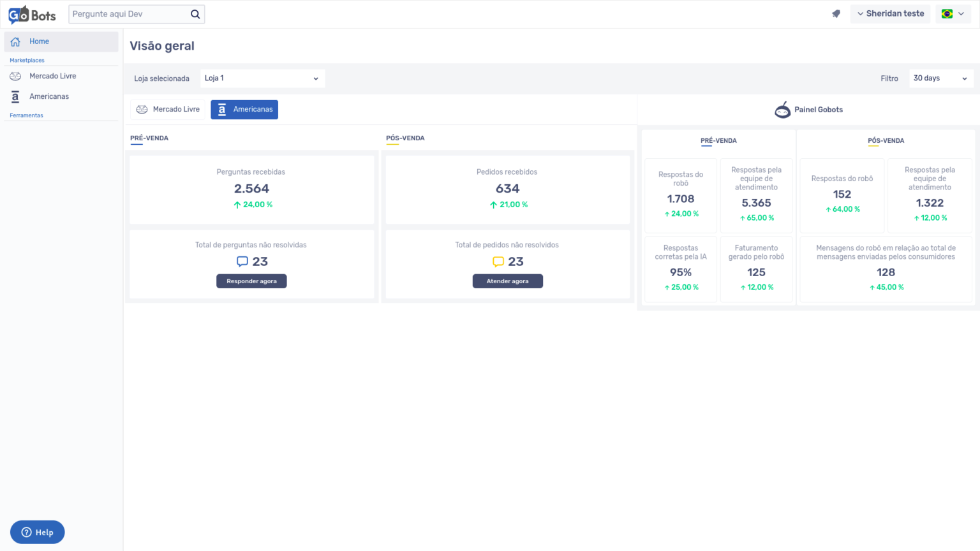Click the Loja selecionada label
The height and width of the screenshot is (551, 980).
(161, 78)
